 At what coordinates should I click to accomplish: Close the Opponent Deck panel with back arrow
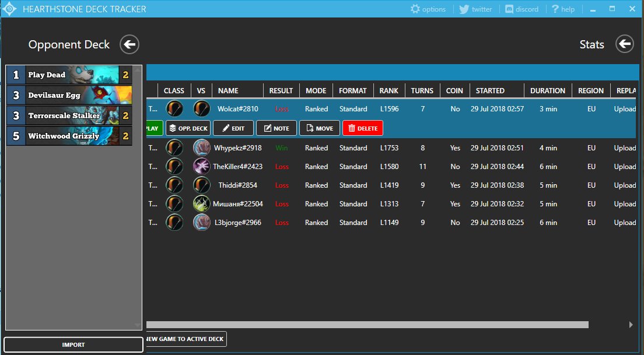pos(129,44)
